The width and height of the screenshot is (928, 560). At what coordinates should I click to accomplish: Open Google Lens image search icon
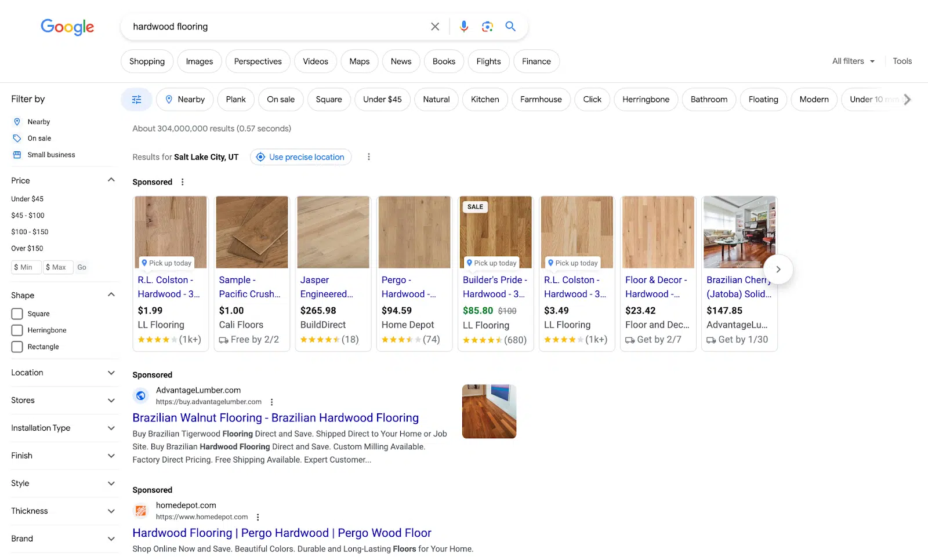[x=487, y=27]
